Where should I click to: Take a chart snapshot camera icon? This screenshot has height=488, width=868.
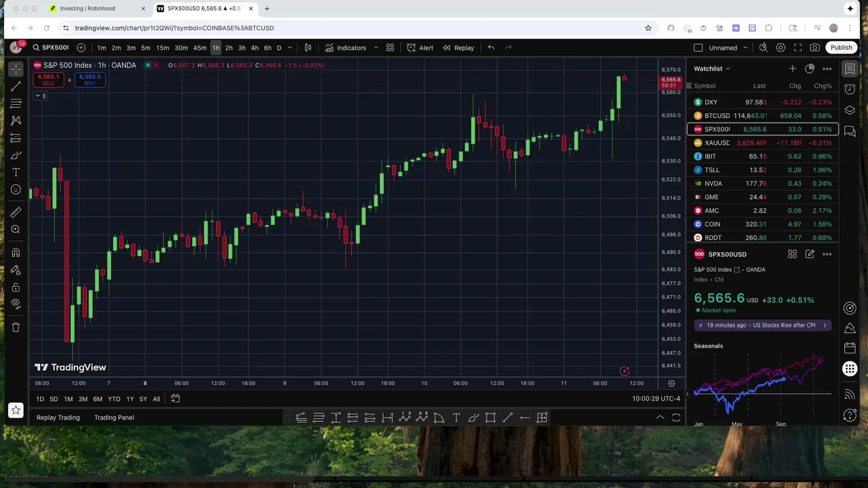tap(815, 47)
